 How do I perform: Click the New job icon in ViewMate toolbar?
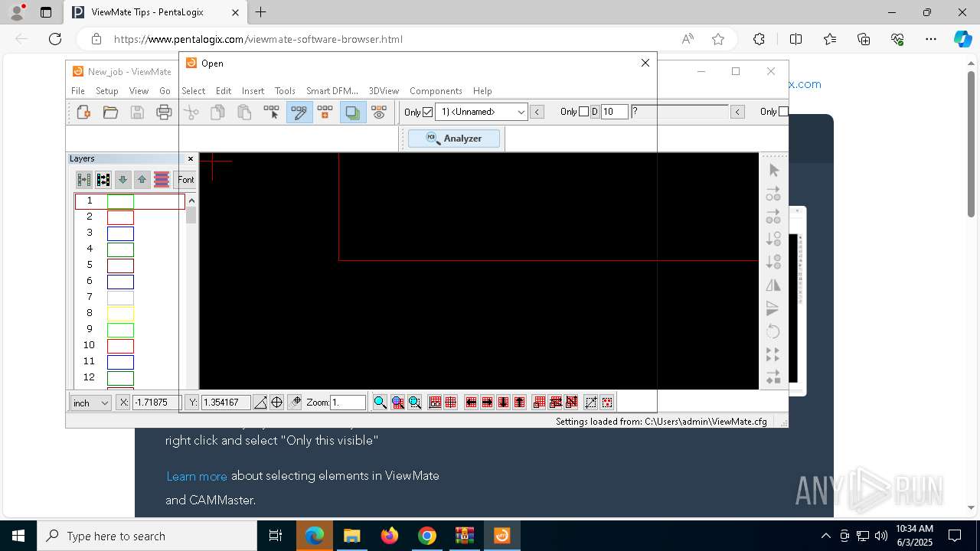[83, 112]
